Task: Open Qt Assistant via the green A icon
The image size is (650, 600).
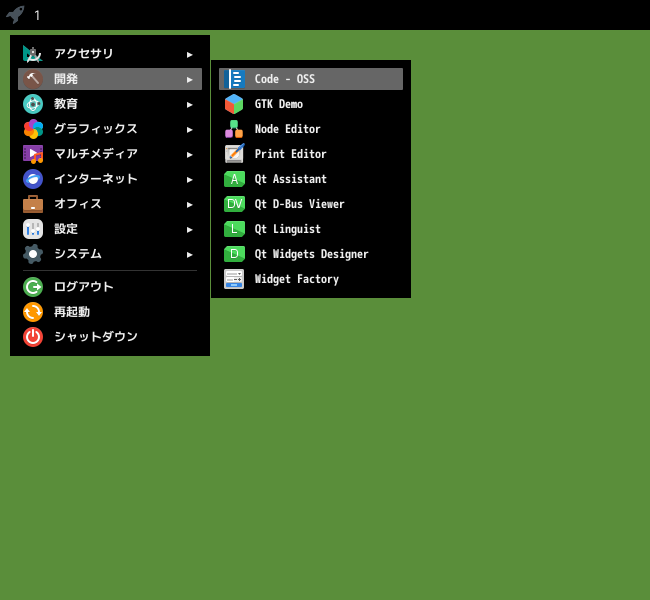Action: coord(234,179)
